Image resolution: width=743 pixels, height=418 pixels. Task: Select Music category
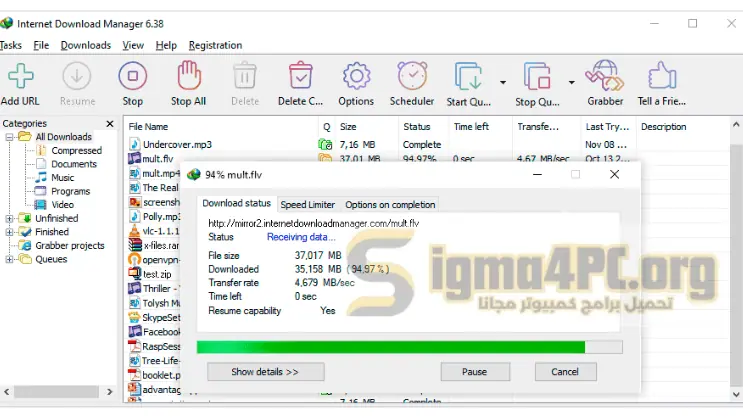coord(63,178)
